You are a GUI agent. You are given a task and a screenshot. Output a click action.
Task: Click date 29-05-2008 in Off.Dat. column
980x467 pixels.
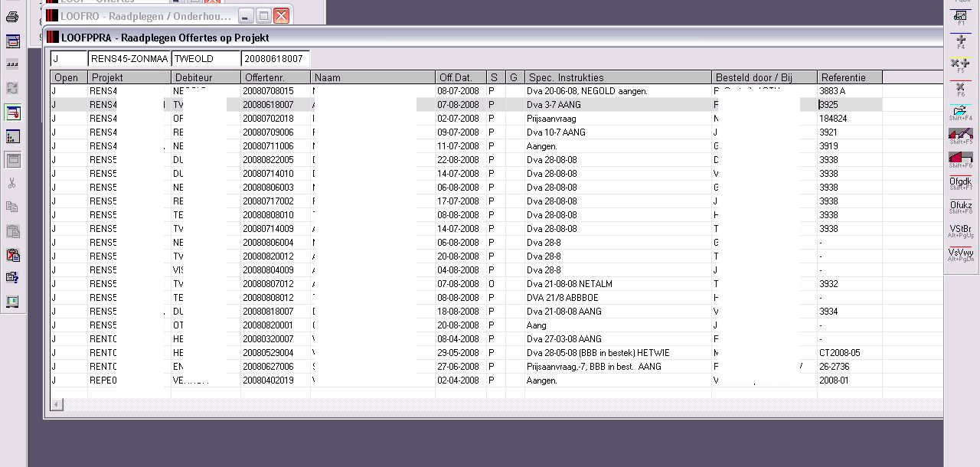459,353
